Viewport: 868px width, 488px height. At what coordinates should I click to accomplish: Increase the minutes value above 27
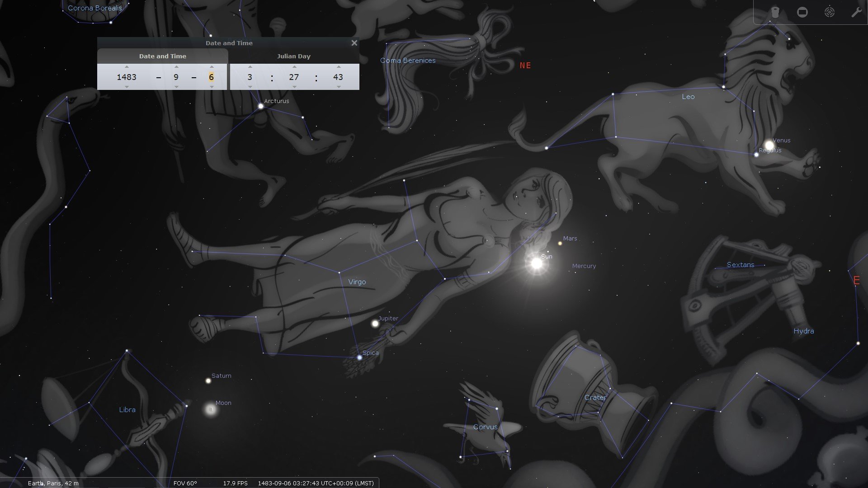pos(294,67)
